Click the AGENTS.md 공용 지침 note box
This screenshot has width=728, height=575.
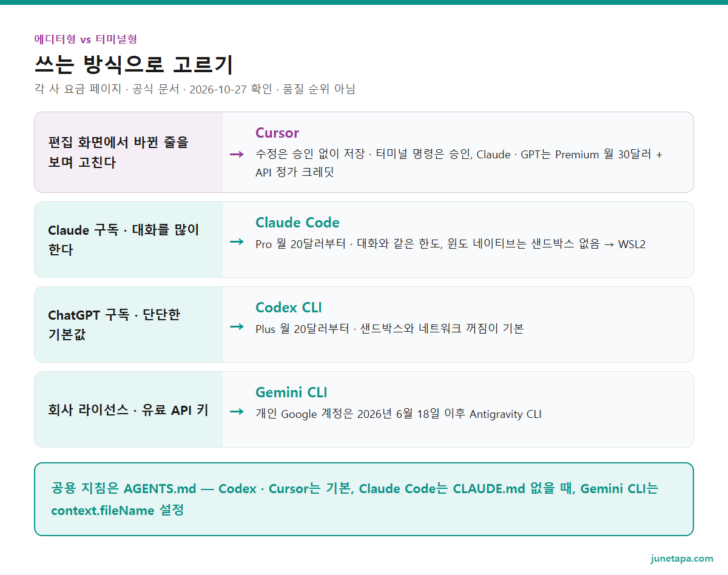click(364, 499)
